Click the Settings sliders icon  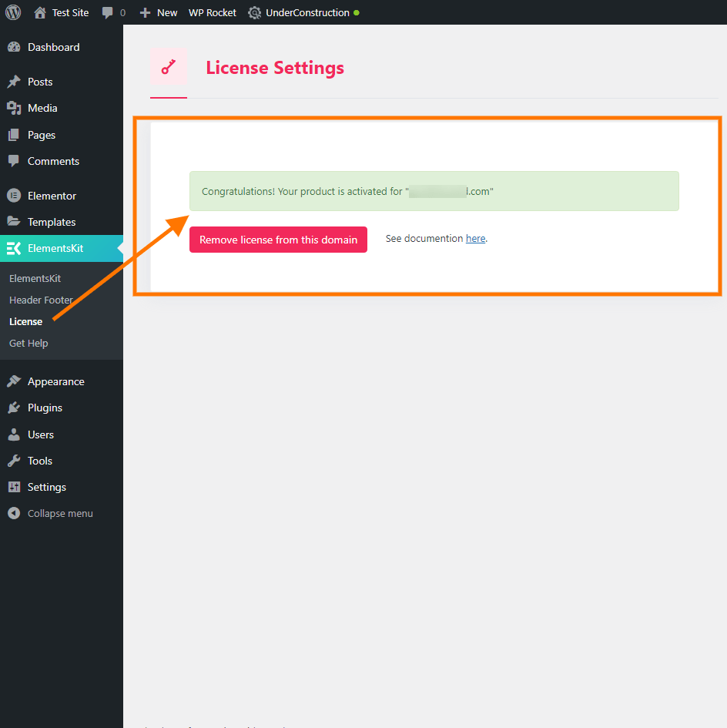click(x=14, y=487)
